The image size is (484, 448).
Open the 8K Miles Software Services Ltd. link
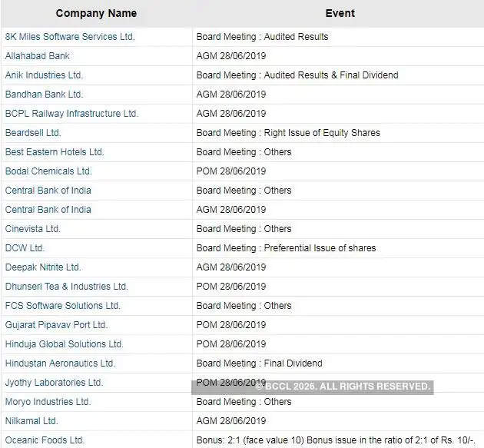[70, 37]
